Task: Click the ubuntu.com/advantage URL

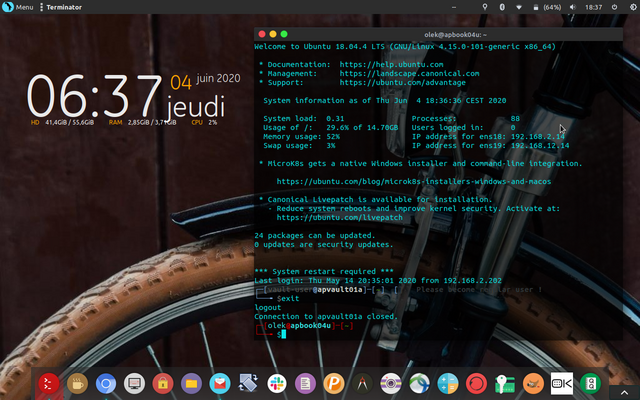Action: pyautogui.click(x=402, y=82)
